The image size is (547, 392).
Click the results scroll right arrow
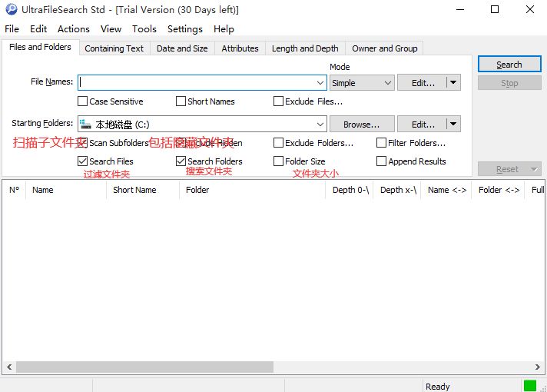click(538, 367)
